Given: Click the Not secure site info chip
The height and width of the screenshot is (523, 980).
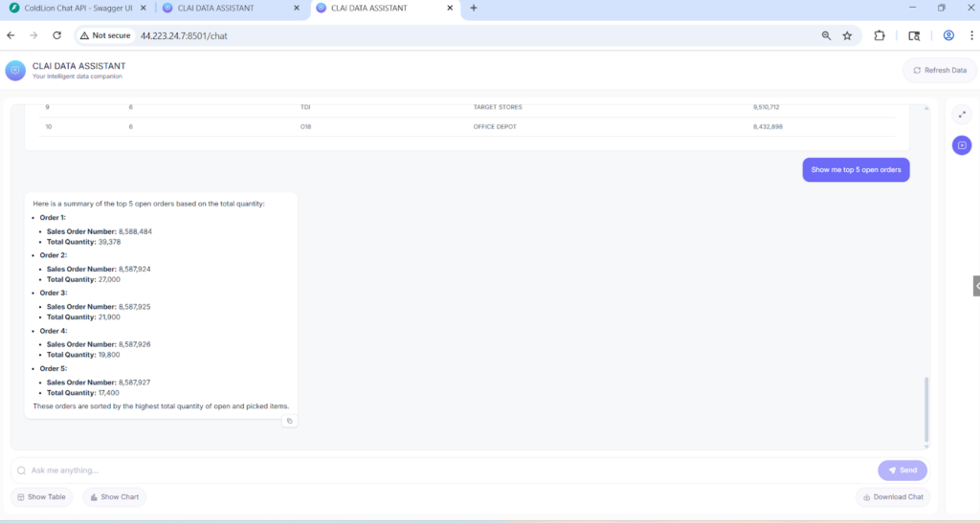Looking at the screenshot, I should pyautogui.click(x=105, y=35).
